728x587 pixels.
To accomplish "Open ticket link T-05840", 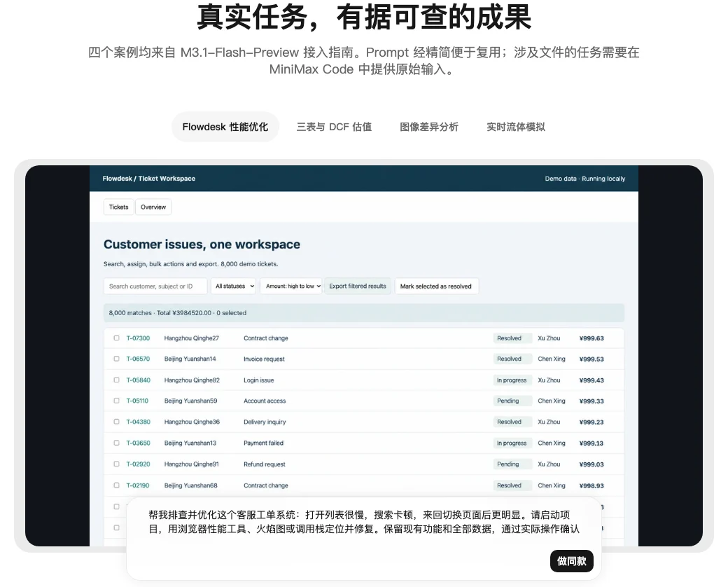I will point(139,380).
